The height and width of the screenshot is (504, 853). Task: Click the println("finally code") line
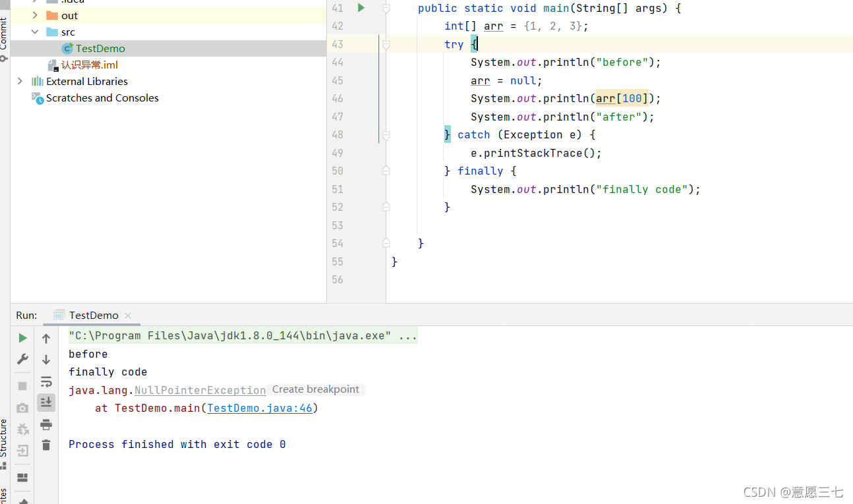coord(585,189)
